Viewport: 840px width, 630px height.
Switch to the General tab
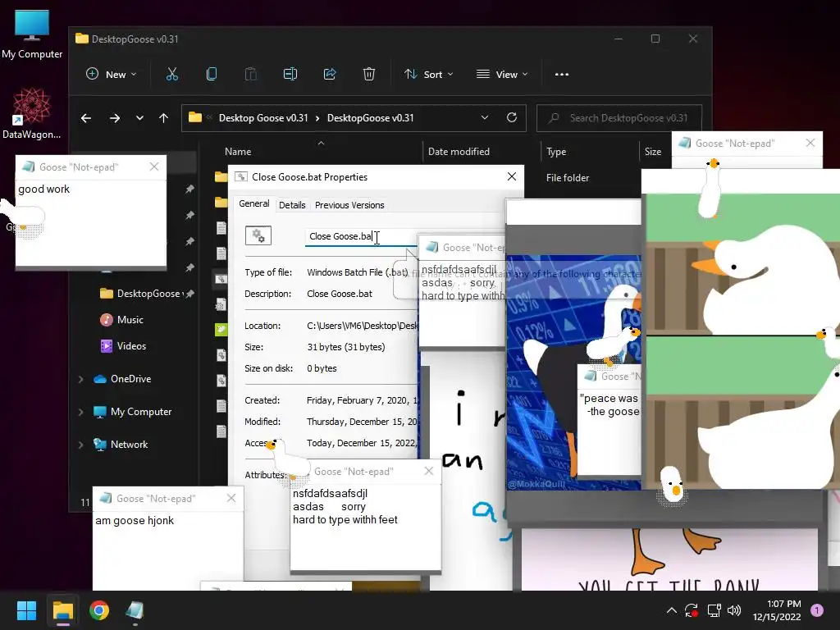[x=254, y=203]
